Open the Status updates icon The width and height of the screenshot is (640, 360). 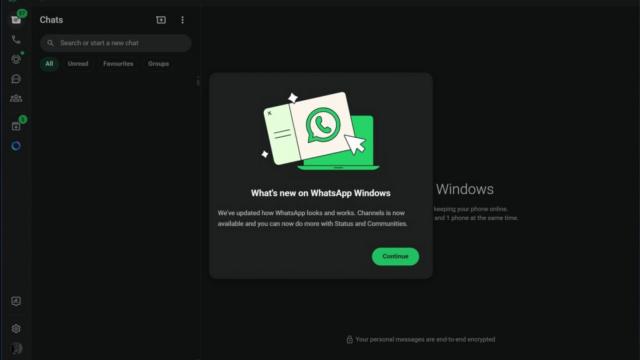tap(16, 59)
